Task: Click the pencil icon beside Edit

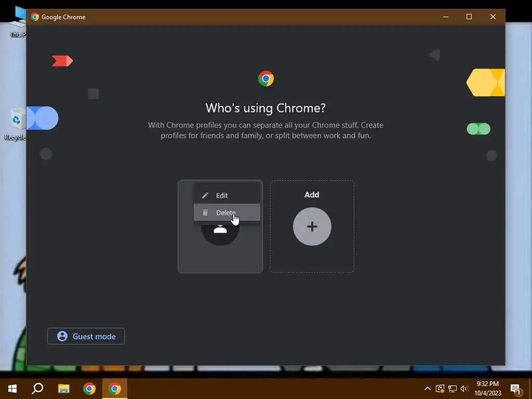Action: coord(205,195)
